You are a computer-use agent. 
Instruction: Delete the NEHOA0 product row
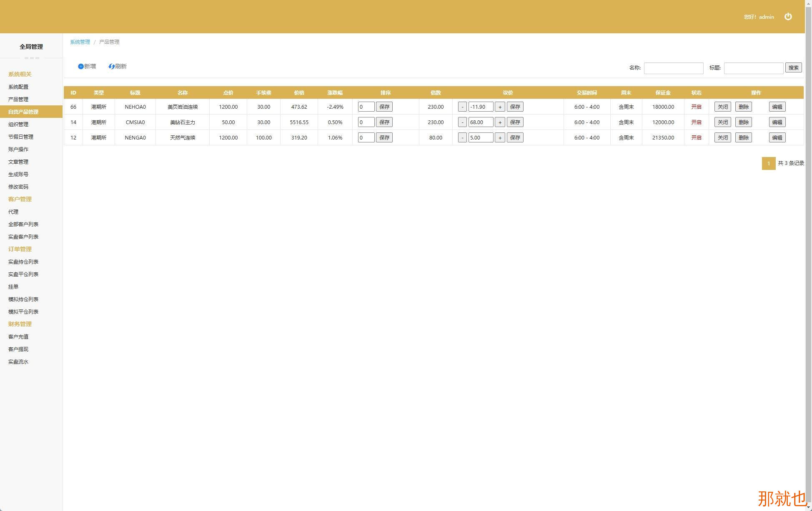coord(743,107)
